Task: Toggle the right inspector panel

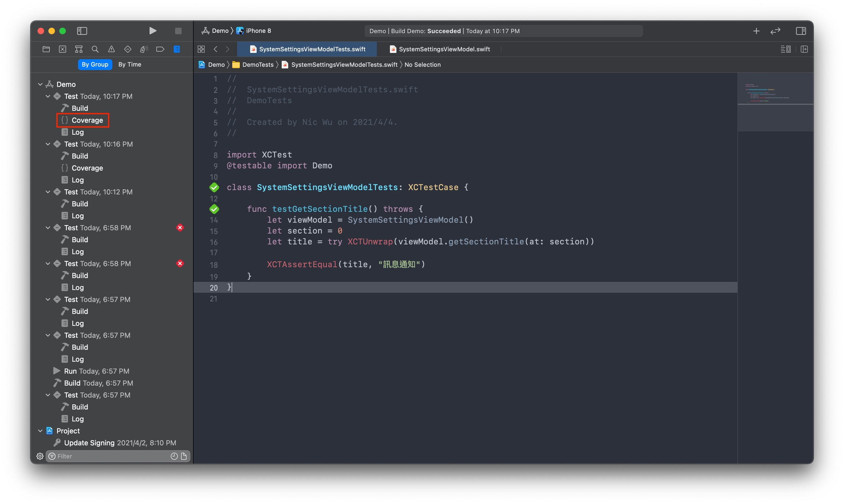Action: tap(801, 31)
